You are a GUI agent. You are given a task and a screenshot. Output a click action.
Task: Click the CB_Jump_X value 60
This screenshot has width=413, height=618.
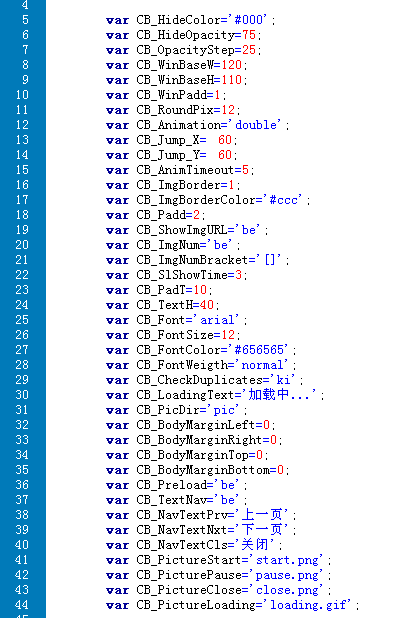coord(225,140)
